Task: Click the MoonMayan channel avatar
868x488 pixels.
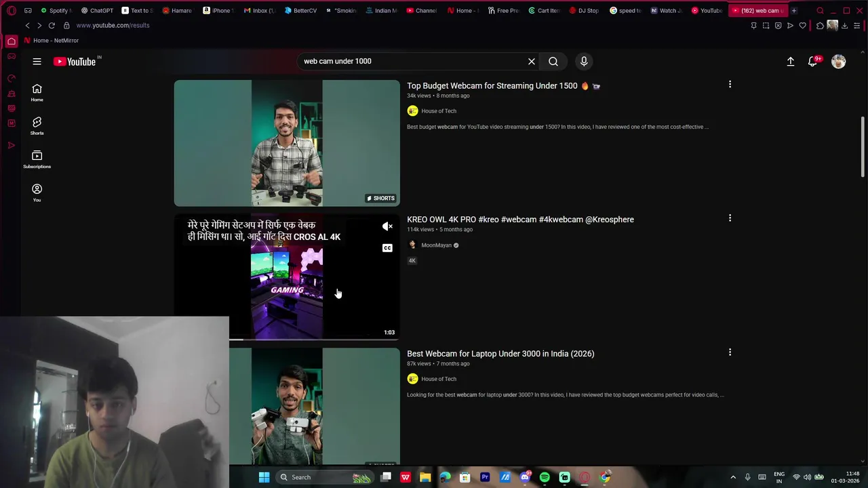Action: coord(412,245)
